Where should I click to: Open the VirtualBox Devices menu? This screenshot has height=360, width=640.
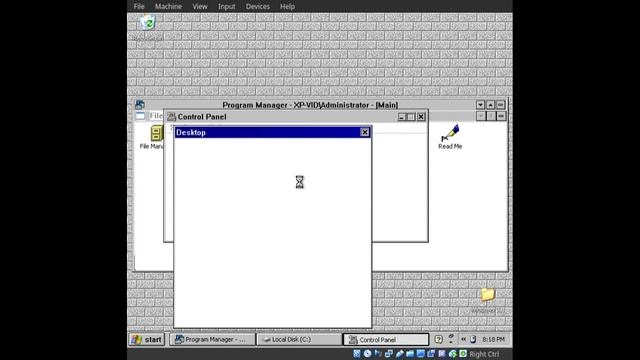(258, 6)
